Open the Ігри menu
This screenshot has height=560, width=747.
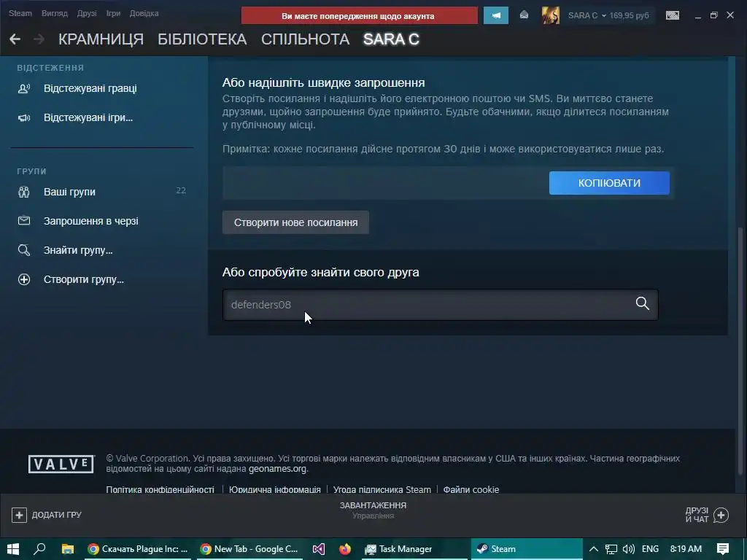pos(113,13)
